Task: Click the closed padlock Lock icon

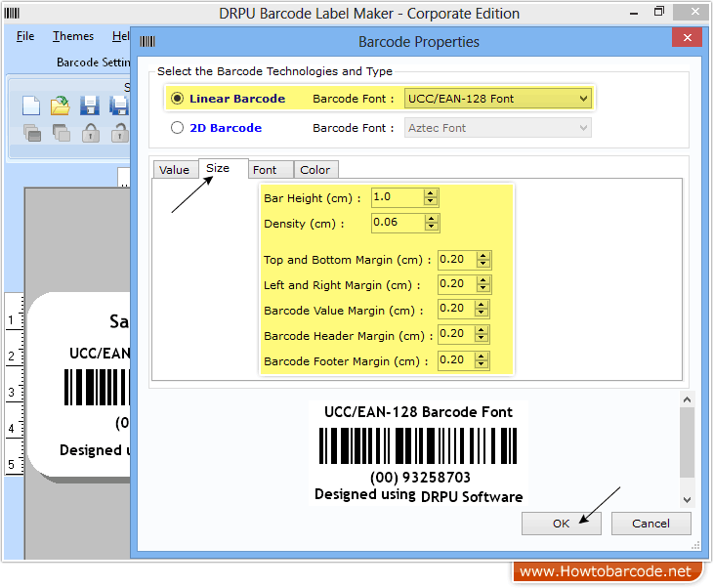Action: [91, 133]
